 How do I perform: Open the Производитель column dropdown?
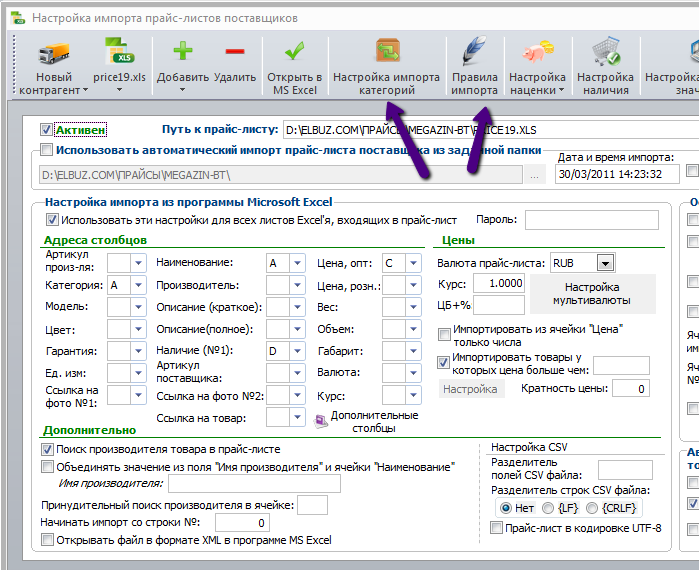click(x=297, y=285)
